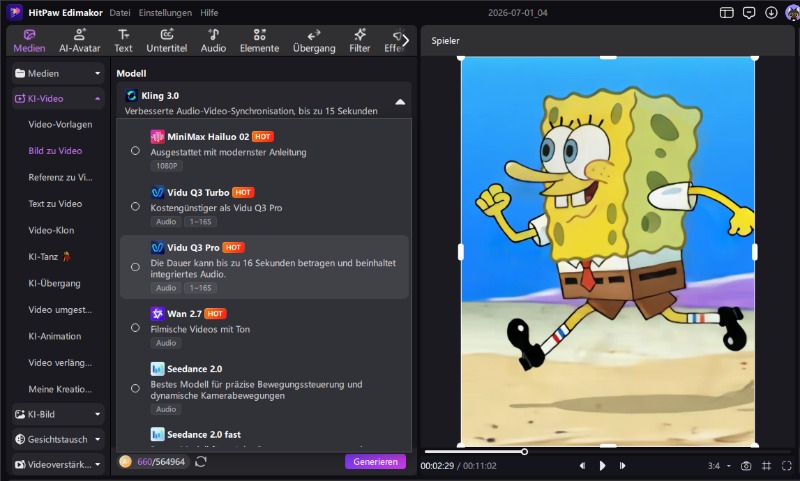Viewport: 800px width, 481px height.
Task: Select Vidu Q3 Turbo radio button
Action: pyautogui.click(x=135, y=207)
